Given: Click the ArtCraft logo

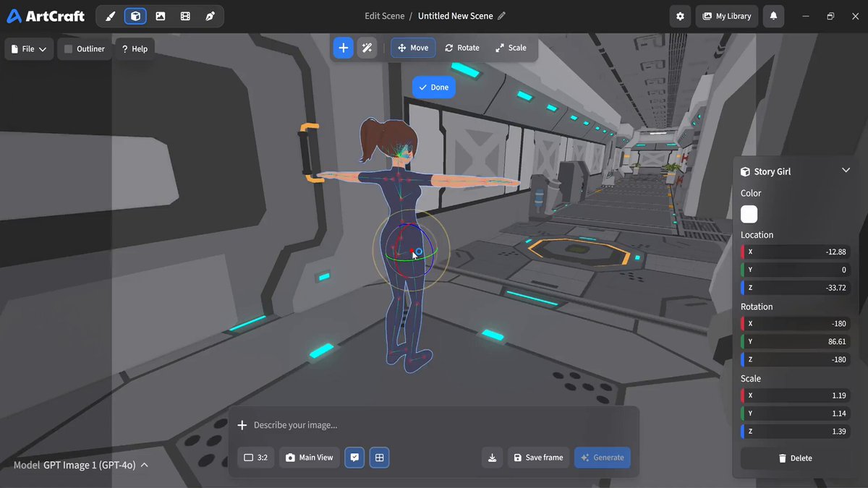Looking at the screenshot, I should click(x=46, y=16).
